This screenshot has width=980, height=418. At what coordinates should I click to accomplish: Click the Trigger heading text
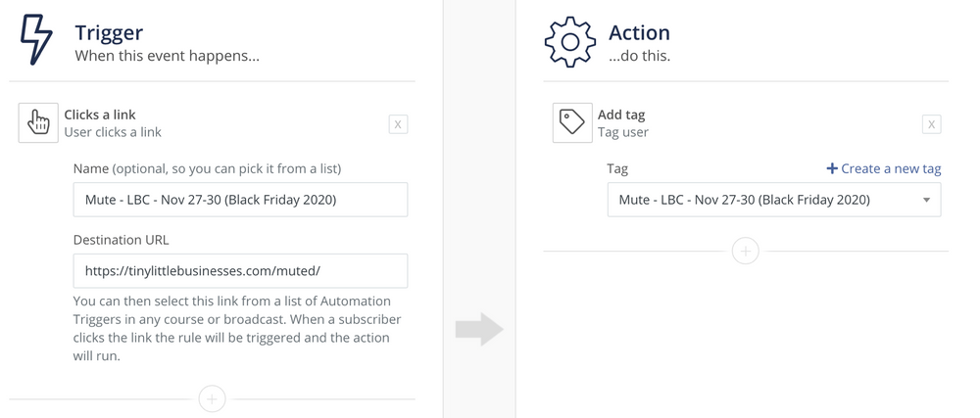pyautogui.click(x=109, y=32)
